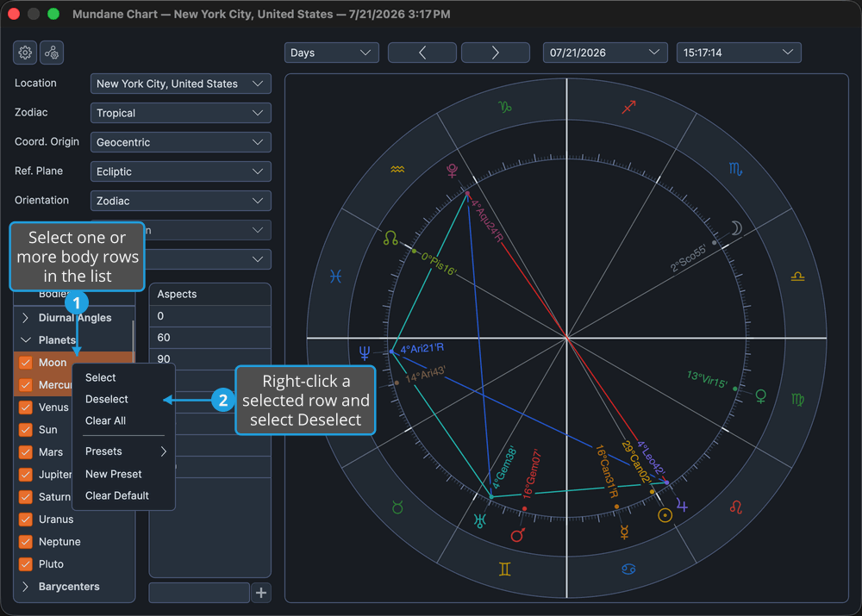The image size is (862, 616).
Task: Choose Clear All from the context menu
Action: pyautogui.click(x=123, y=420)
